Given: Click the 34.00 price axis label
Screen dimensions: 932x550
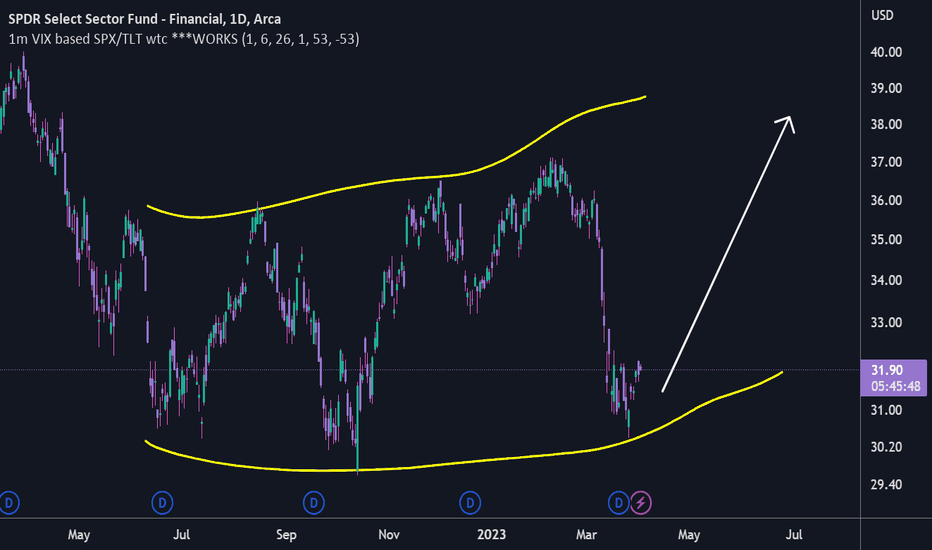Looking at the screenshot, I should pyautogui.click(x=886, y=280).
